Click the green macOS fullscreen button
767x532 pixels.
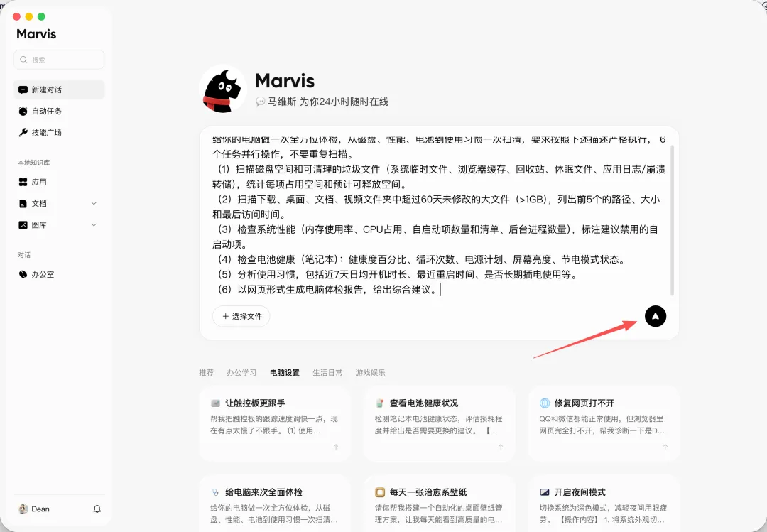[42, 16]
